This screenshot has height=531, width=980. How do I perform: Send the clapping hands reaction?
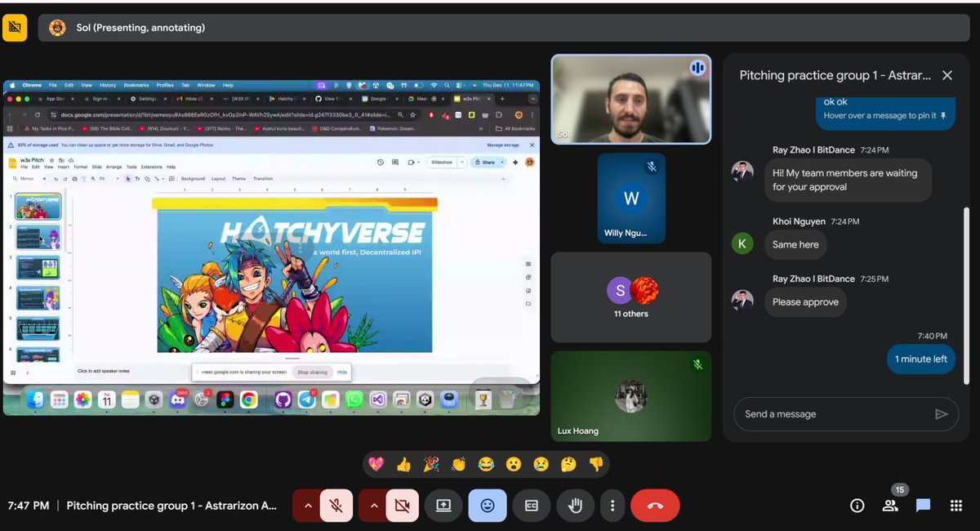(459, 464)
